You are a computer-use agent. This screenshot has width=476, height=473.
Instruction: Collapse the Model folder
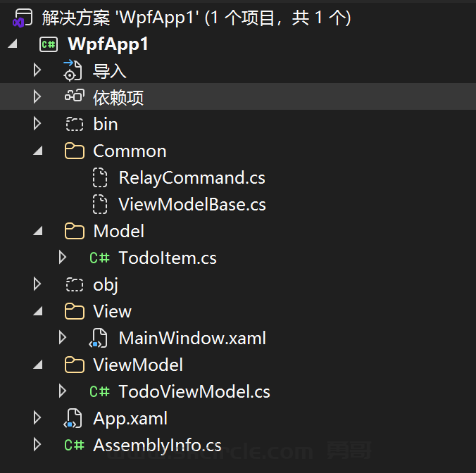pos(38,232)
